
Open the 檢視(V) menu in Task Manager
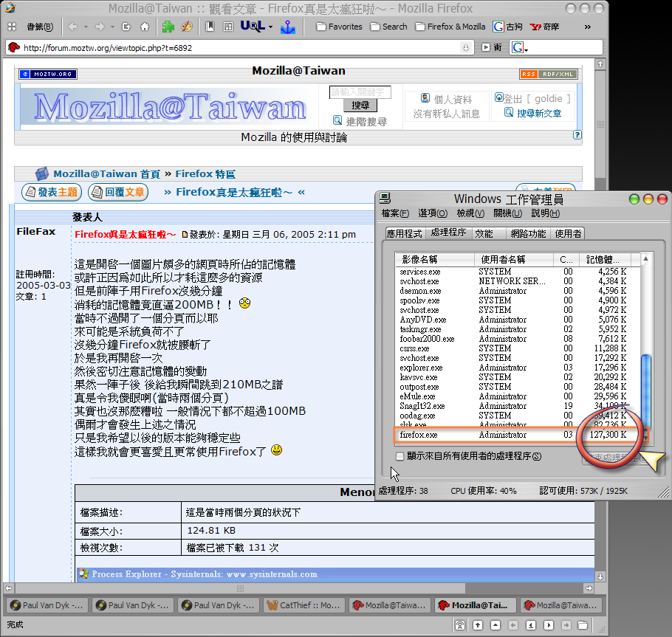pyautogui.click(x=470, y=213)
